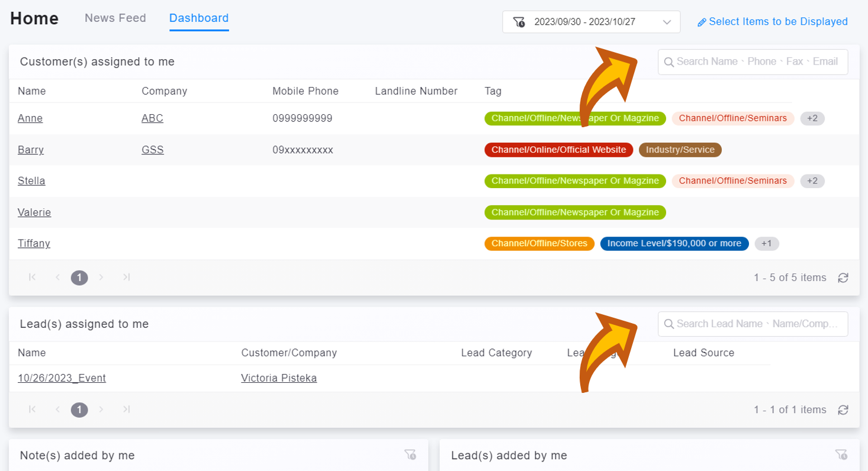
Task: Go to previous page of leads list
Action: pyautogui.click(x=57, y=409)
